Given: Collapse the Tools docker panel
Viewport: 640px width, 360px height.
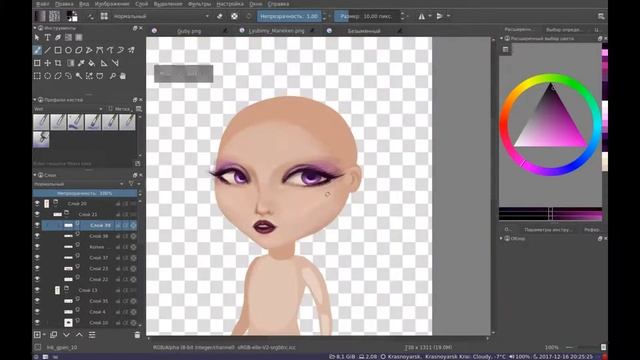Looking at the screenshot, I should click(35, 28).
